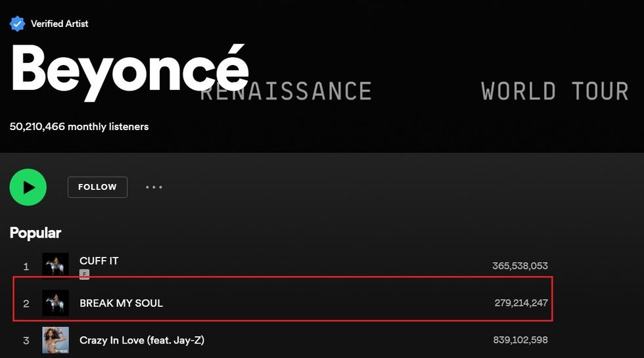This screenshot has width=644, height=358.
Task: Open Crazy In Love (feat. Jay-Z) title
Action: tap(141, 340)
